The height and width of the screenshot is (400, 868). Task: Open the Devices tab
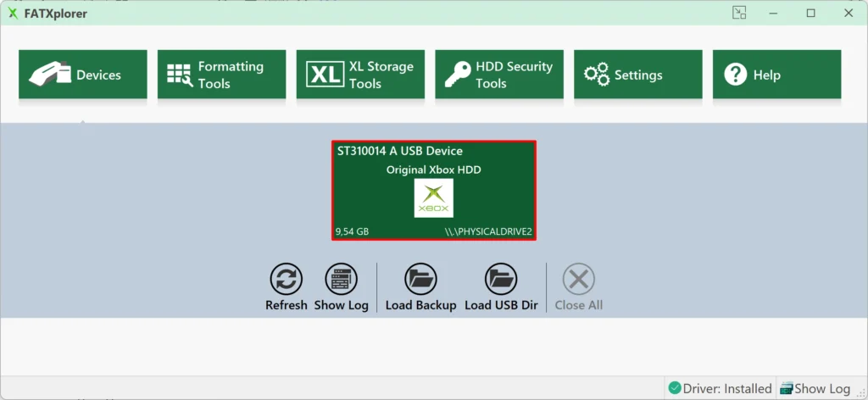pos(83,75)
